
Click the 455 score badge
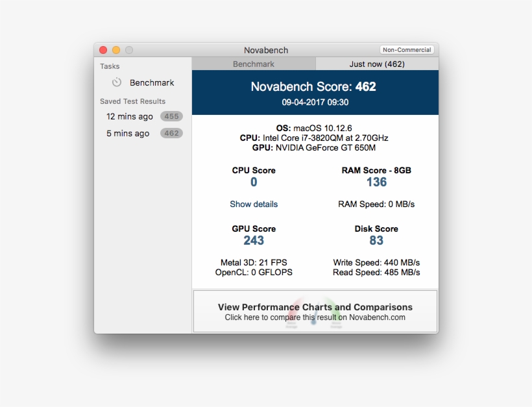point(171,117)
